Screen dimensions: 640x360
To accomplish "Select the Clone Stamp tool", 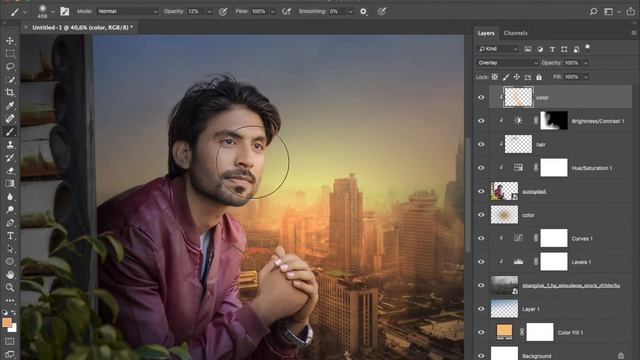I will tap(10, 145).
